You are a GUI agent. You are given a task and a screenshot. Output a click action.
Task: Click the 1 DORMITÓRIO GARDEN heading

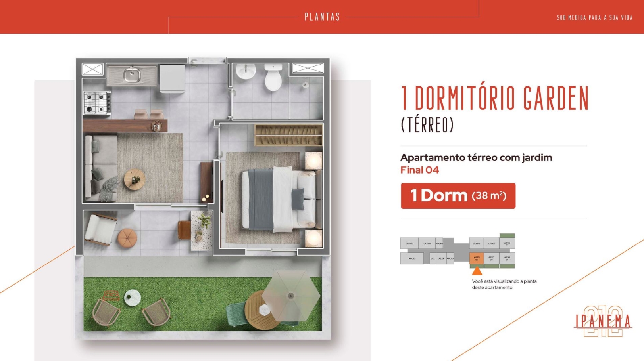tap(495, 98)
